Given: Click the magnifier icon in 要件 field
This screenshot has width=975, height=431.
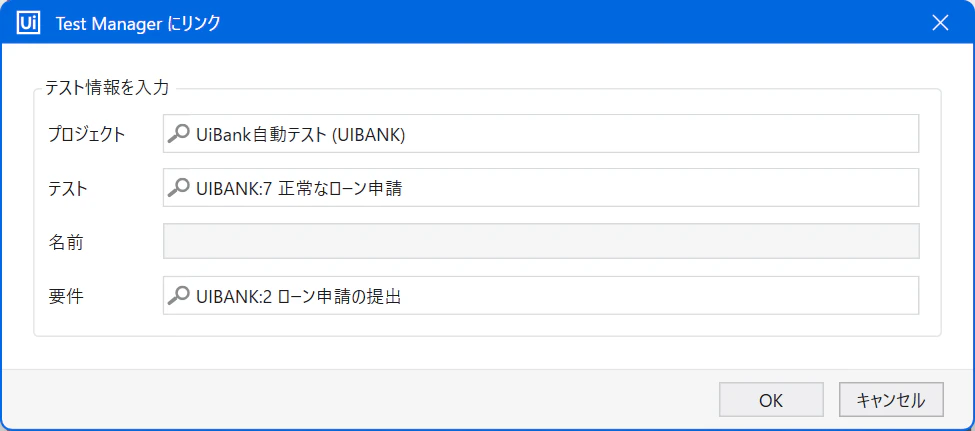Looking at the screenshot, I should point(178,295).
